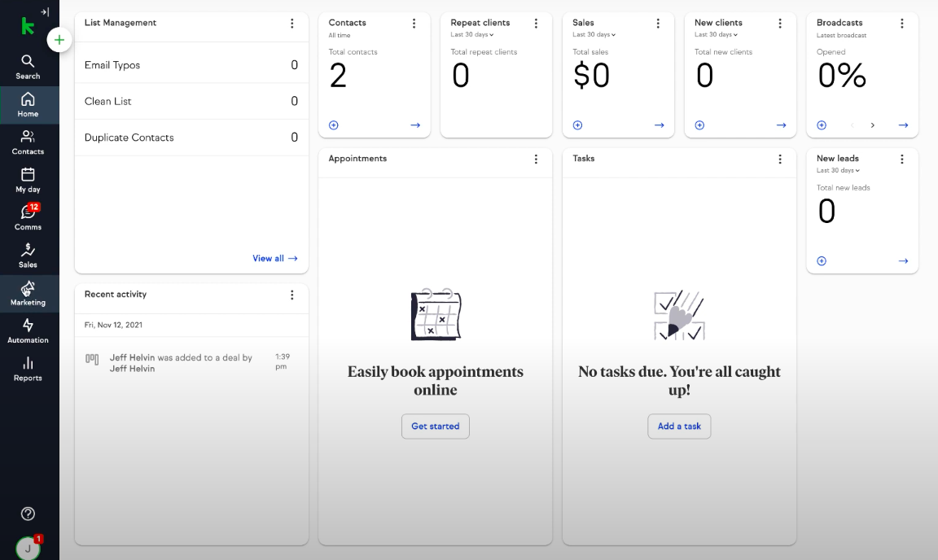Viewport: 938px width, 560px height.
Task: Open the Reports section
Action: pos(28,369)
